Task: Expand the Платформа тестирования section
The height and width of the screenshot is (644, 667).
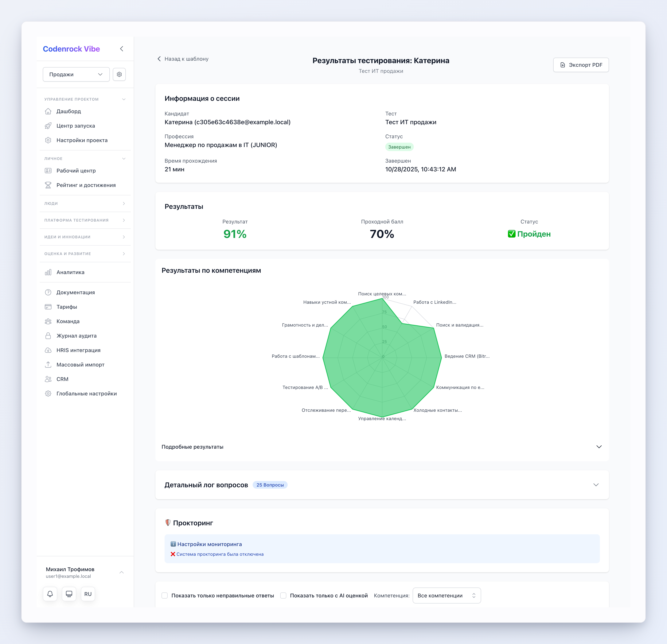Action: 124,220
